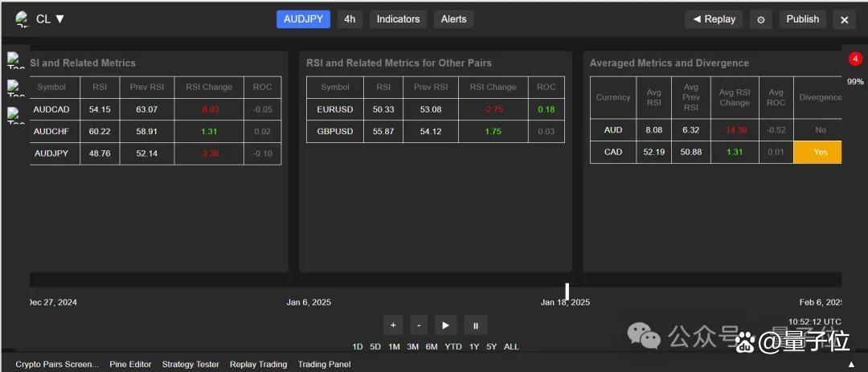Click the zoom out minus button
Image resolution: width=868 pixels, height=372 pixels.
point(418,325)
